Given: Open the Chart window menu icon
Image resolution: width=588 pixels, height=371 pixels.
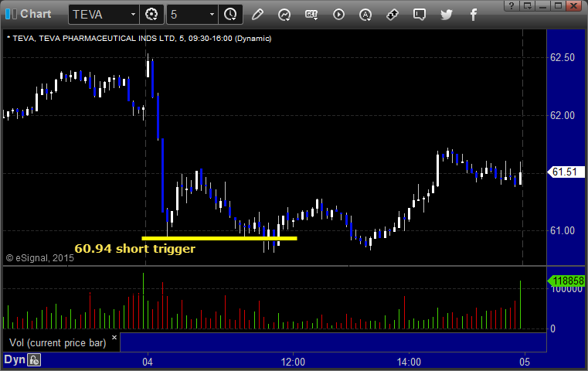Looking at the screenshot, I should click(11, 14).
